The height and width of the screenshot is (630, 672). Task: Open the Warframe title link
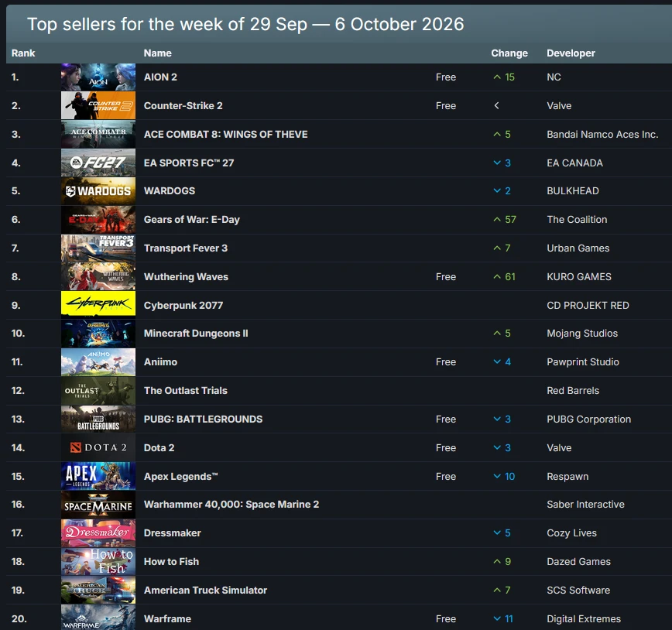(167, 619)
